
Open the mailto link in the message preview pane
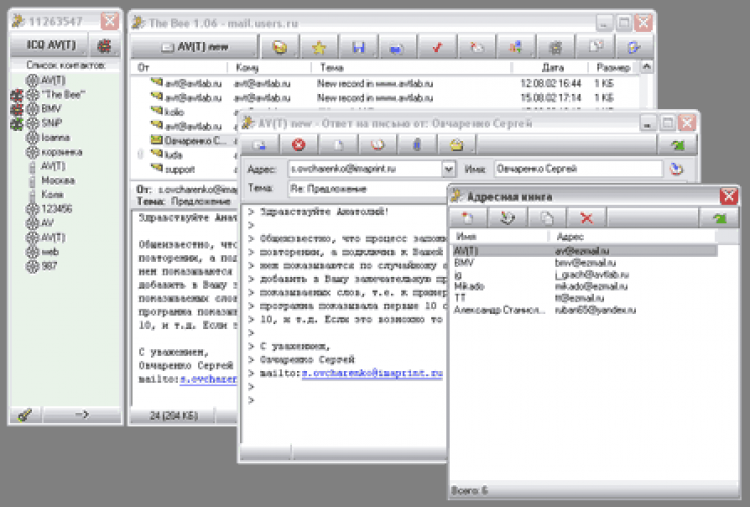[208, 379]
